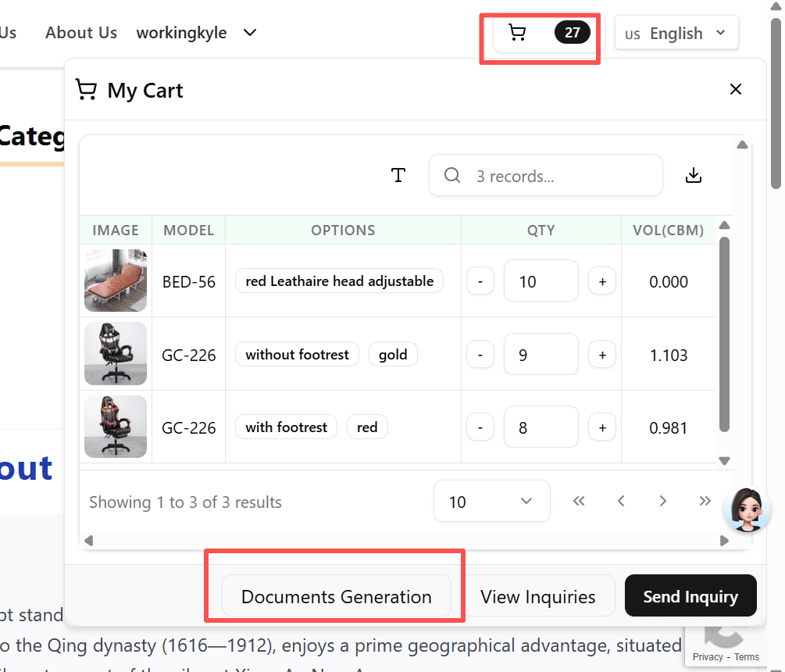Screen dimensions: 785x672
Task: Jump to first page of results
Action: (579, 501)
